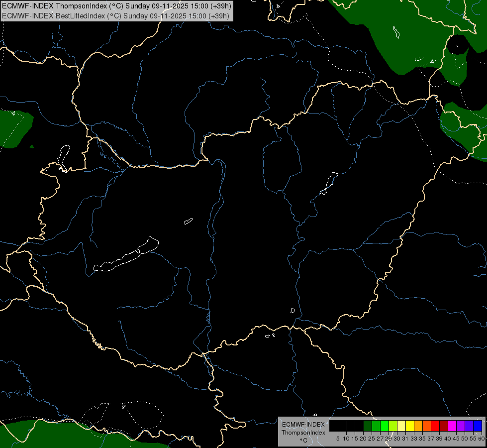Click the legend scale value 40
Viewport: 487px width, 448px height.
coord(448,439)
